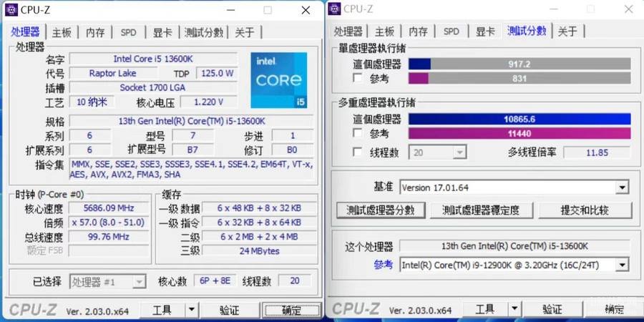Viewport: 644px width, 322px height.
Task: Open reference CPU dropdown showing i9-12900K
Action: 514,265
